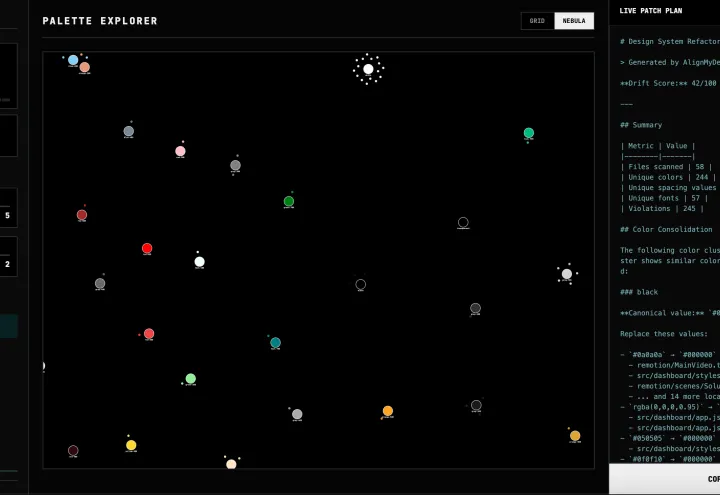The height and width of the screenshot is (495, 720).
Task: Click the left sidebar card showing 2
Action: 8,256
